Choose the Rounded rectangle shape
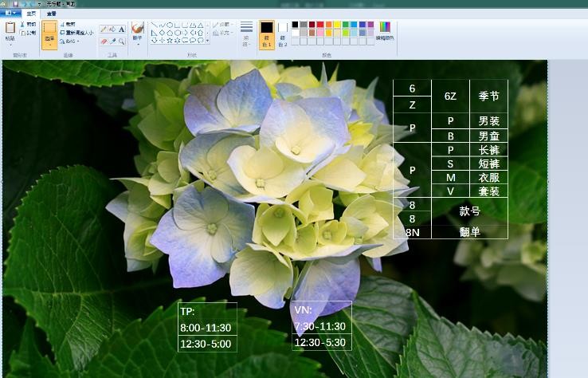The image size is (588, 378). (x=186, y=26)
